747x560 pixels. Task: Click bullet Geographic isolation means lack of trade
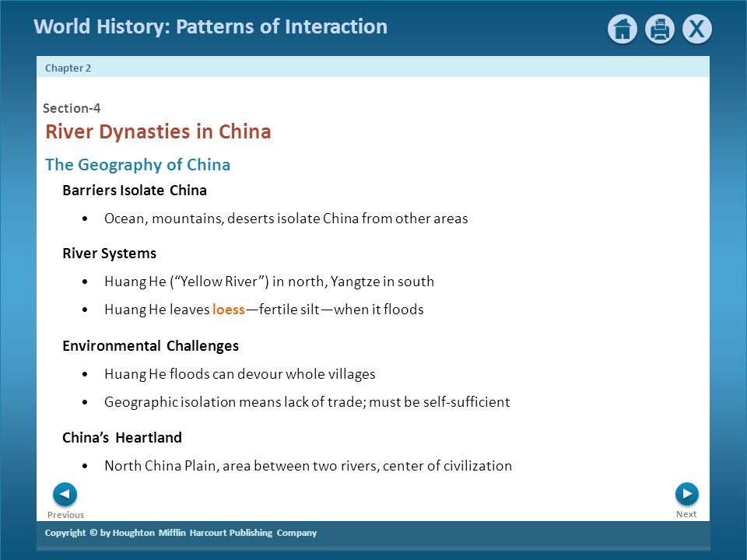click(307, 402)
